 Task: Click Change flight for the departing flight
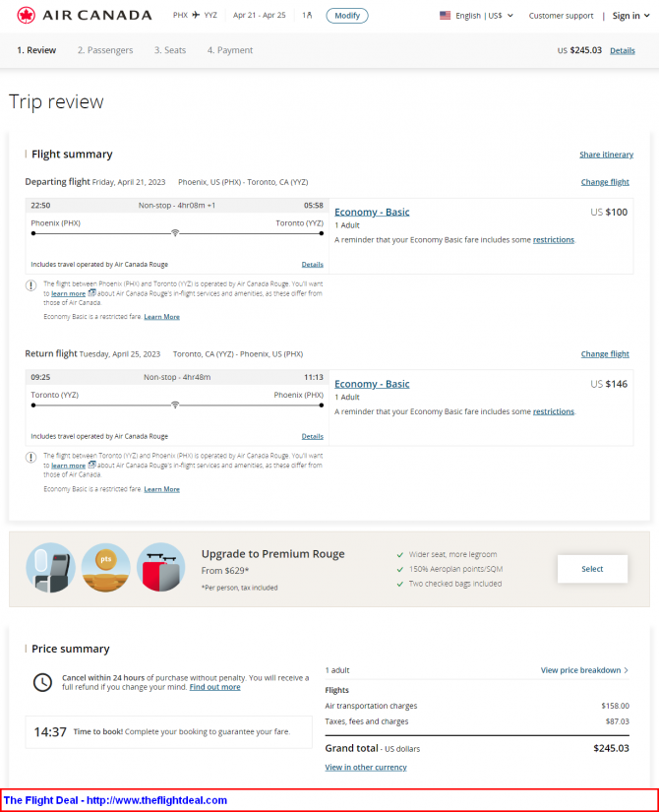605,182
